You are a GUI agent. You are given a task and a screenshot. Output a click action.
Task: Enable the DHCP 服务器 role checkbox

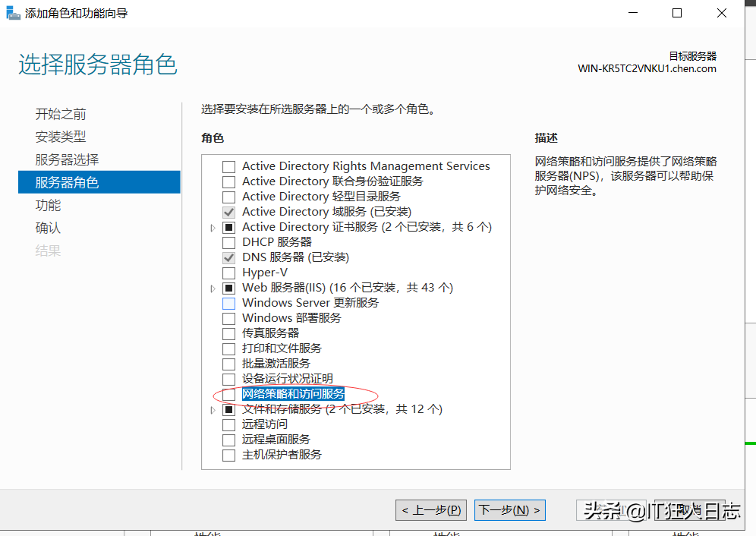(228, 243)
